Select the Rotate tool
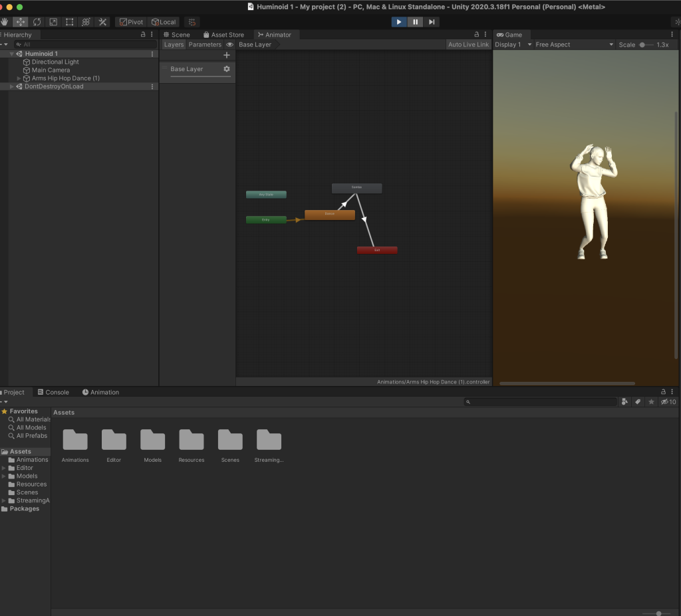Viewport: 681px width, 616px height. (37, 22)
